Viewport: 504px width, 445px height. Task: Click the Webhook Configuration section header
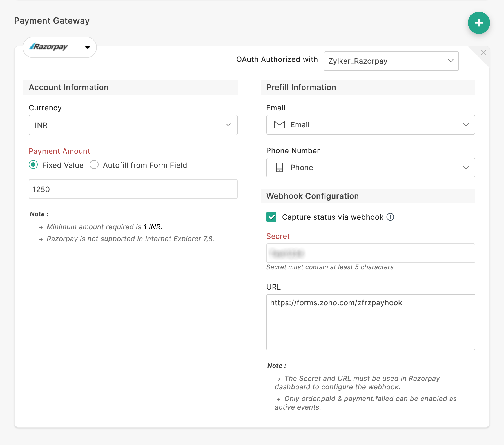click(x=368, y=196)
